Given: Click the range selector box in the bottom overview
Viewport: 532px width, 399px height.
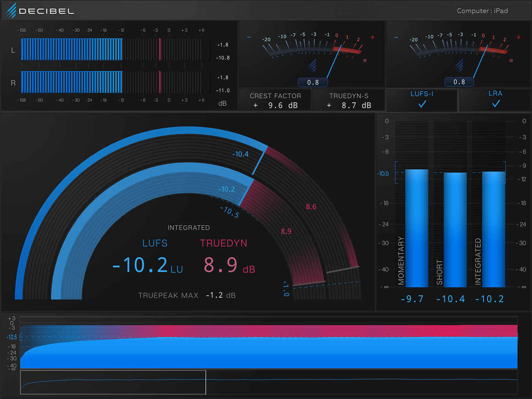Looking at the screenshot, I should pyautogui.click(x=112, y=383).
